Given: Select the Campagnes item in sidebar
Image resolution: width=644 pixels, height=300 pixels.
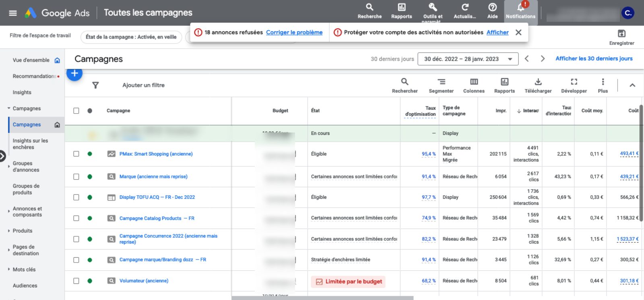Looking at the screenshot, I should [36, 124].
